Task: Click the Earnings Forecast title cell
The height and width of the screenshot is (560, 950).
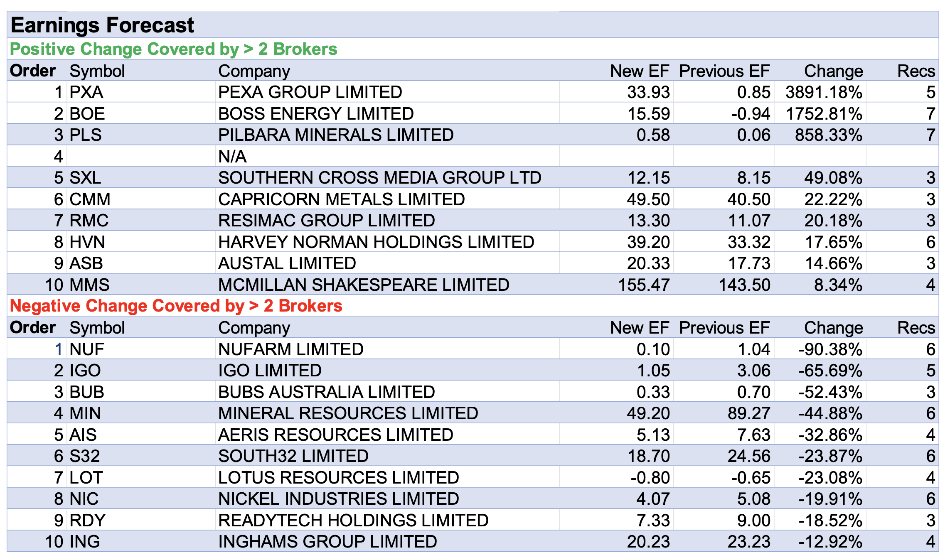Action: [102, 25]
